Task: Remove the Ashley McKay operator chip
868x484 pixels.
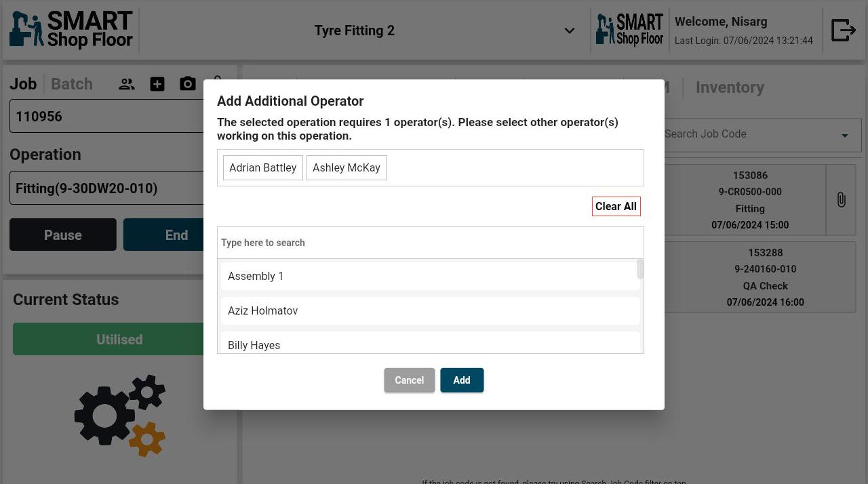Action: 346,168
